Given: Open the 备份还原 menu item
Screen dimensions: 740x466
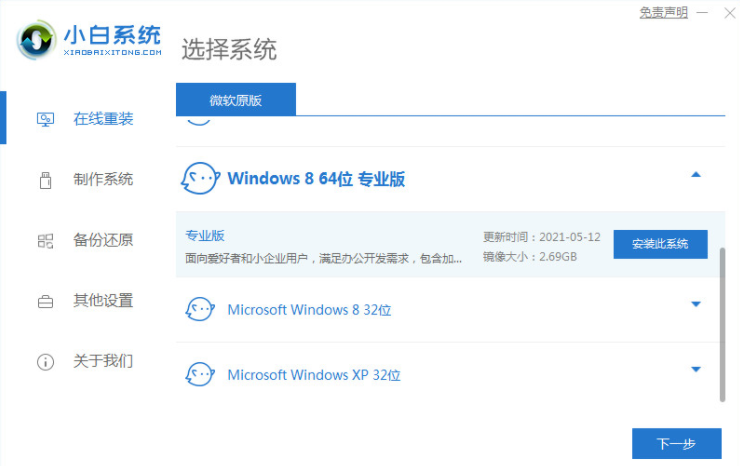Looking at the screenshot, I should point(103,240).
